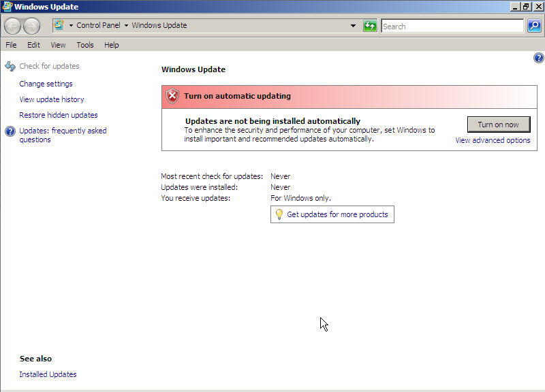Click 'Updates are not being installed automatically' text
Viewport: 545px width, 392px height.
pos(273,121)
